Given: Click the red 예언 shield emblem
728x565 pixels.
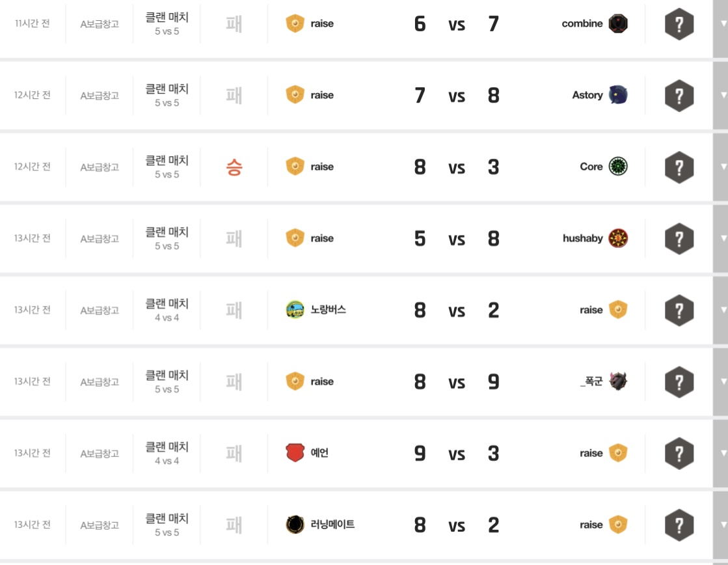Looking at the screenshot, I should [x=295, y=453].
